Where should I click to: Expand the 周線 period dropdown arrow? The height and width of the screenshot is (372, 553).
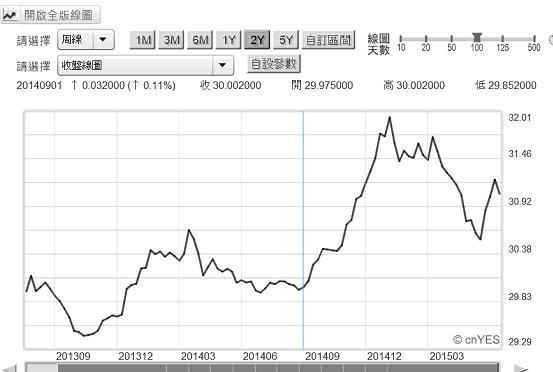tap(103, 39)
